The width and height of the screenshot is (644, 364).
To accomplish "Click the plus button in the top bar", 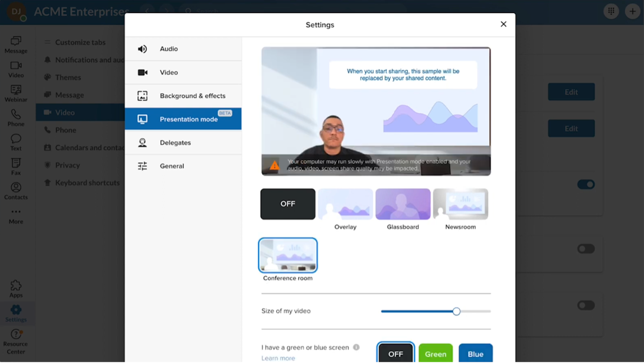I will coord(633,11).
